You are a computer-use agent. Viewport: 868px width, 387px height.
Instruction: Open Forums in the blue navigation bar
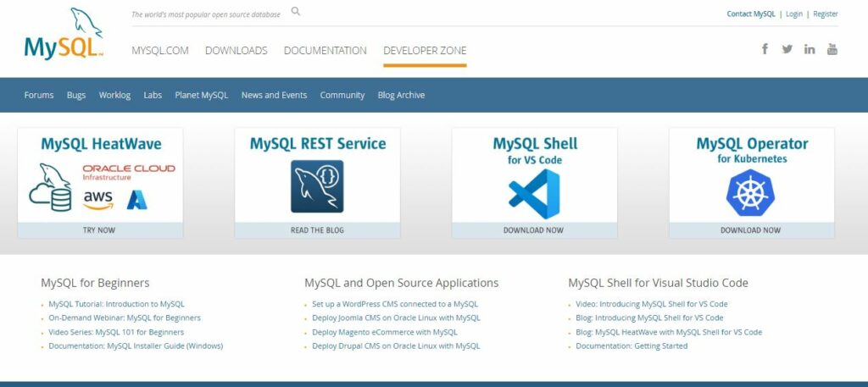[x=39, y=95]
